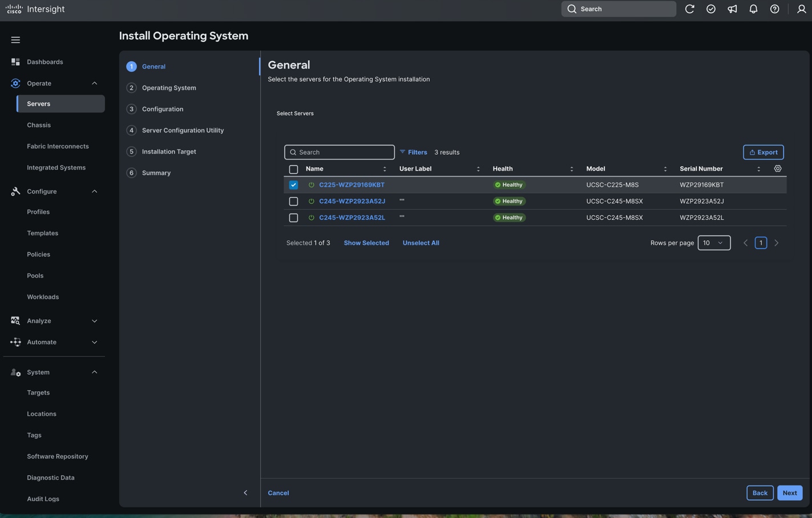Go to the Operating System wizard step
812x518 pixels.
pos(169,87)
